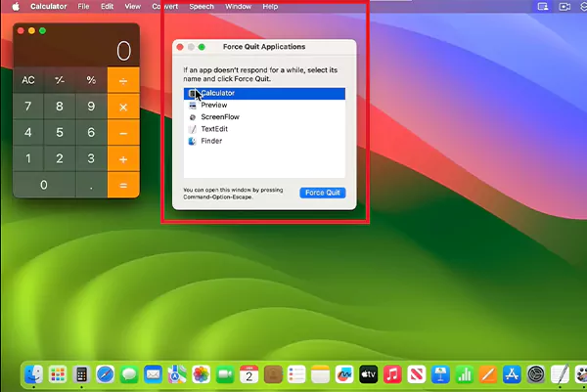Open the Help menu
587x392 pixels.
pos(270,7)
